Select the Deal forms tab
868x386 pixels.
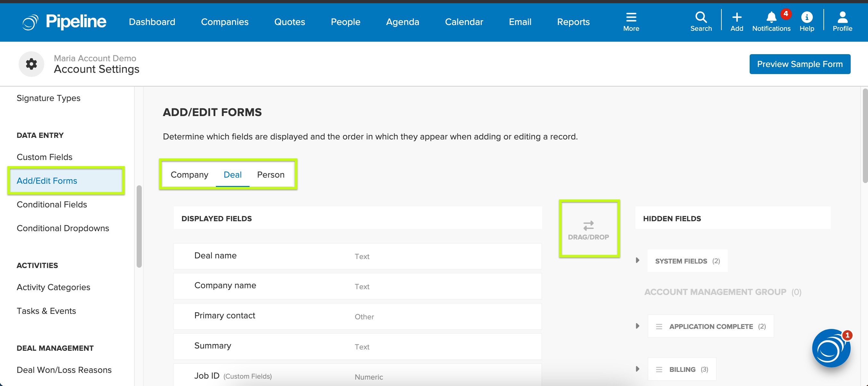pyautogui.click(x=233, y=174)
